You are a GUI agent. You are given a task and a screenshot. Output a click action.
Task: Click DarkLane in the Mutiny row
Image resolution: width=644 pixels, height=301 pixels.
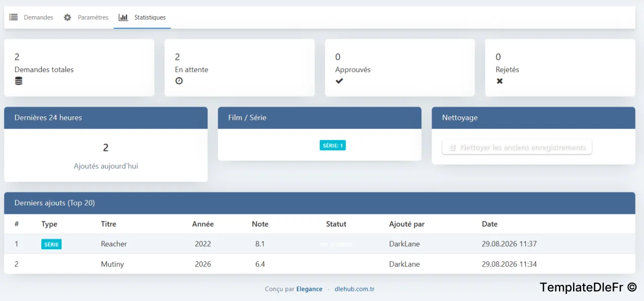[x=405, y=264]
